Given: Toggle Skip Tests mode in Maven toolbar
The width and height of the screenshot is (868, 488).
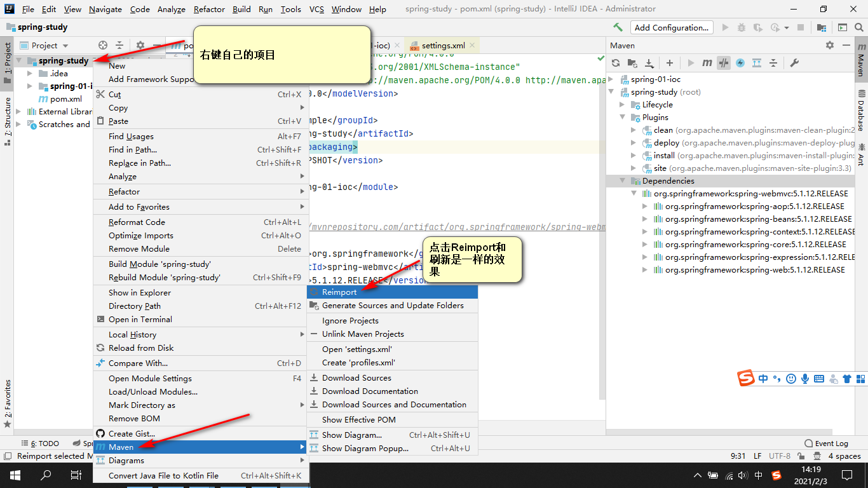Looking at the screenshot, I should 723,63.
